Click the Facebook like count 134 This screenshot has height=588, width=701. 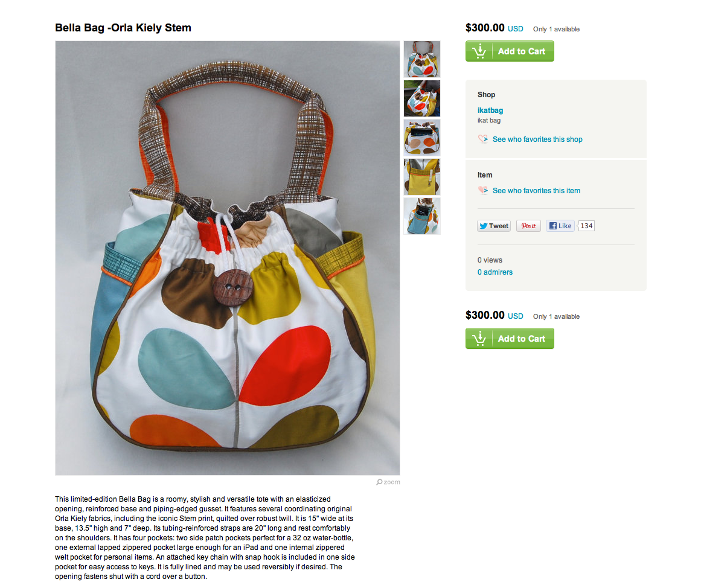pyautogui.click(x=586, y=226)
